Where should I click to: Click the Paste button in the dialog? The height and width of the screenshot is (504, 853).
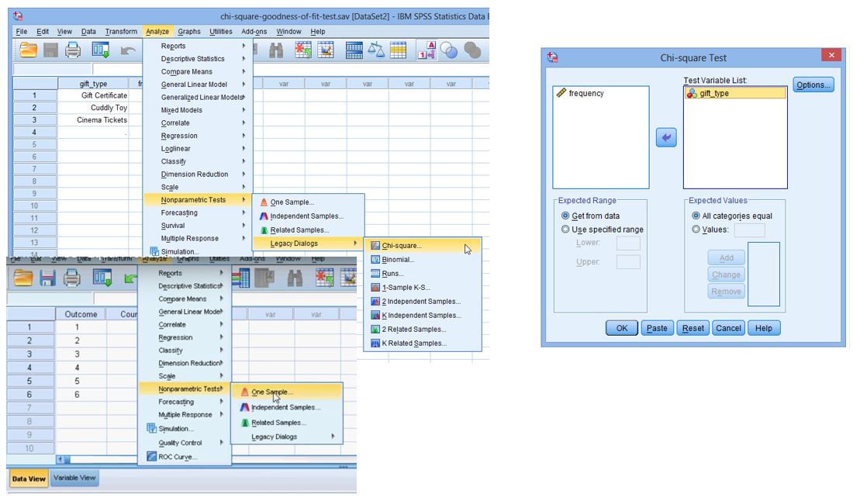tap(657, 329)
